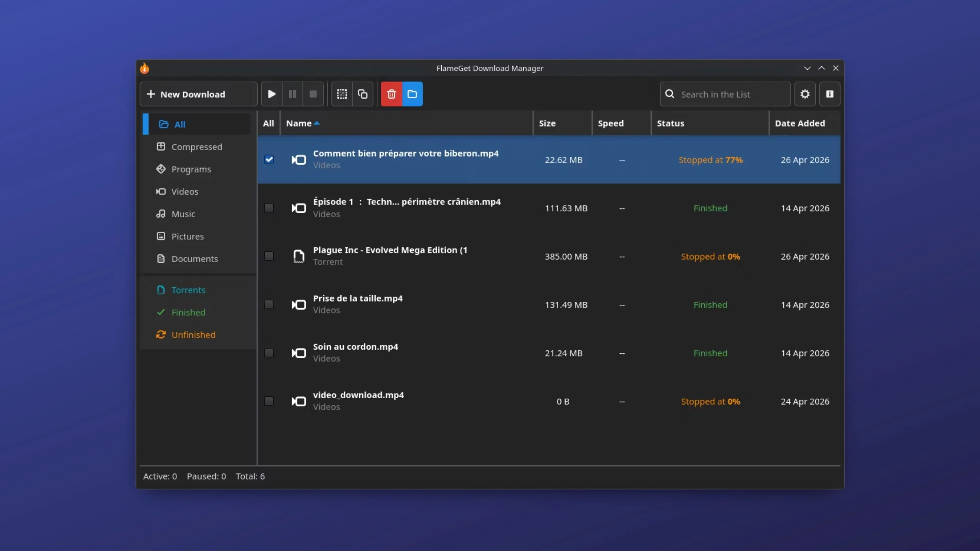Click the select-all grid toolbar icon
The height and width of the screenshot is (551, 980).
coord(342,94)
